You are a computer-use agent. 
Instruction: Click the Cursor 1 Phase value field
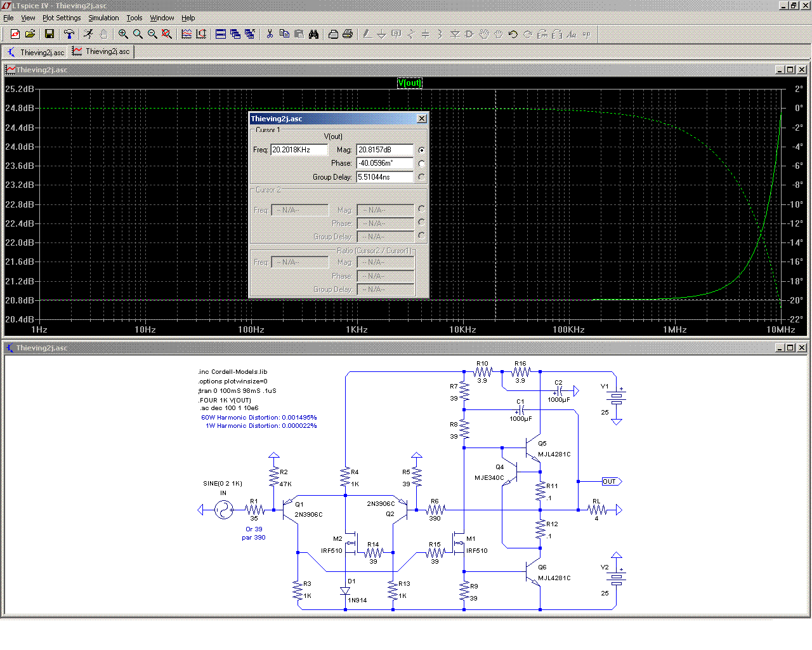(x=385, y=163)
